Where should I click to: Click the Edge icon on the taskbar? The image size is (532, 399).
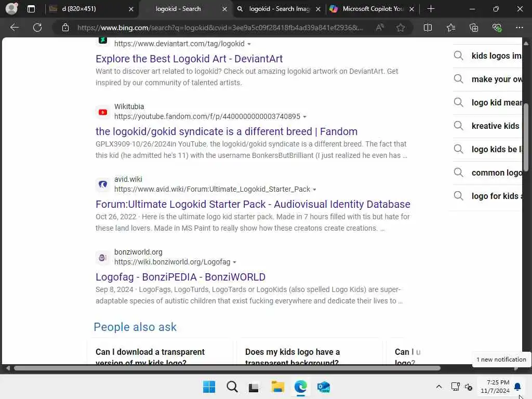301,387
